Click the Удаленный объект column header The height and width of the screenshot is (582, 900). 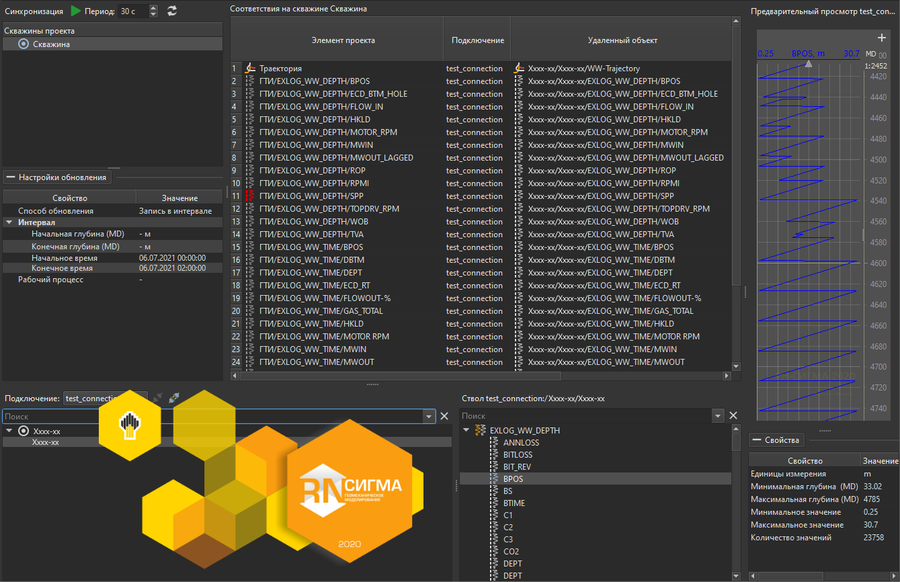pyautogui.click(x=621, y=41)
